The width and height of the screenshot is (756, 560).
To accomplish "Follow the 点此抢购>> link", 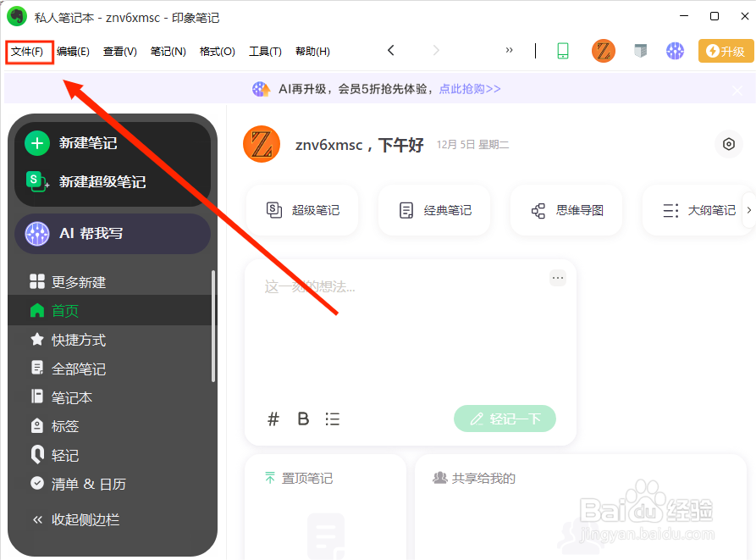I will pyautogui.click(x=470, y=89).
